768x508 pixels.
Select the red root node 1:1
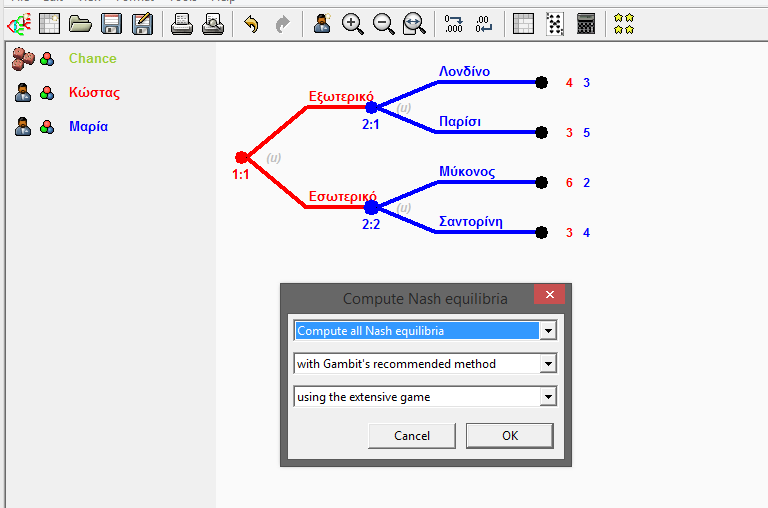[241, 157]
